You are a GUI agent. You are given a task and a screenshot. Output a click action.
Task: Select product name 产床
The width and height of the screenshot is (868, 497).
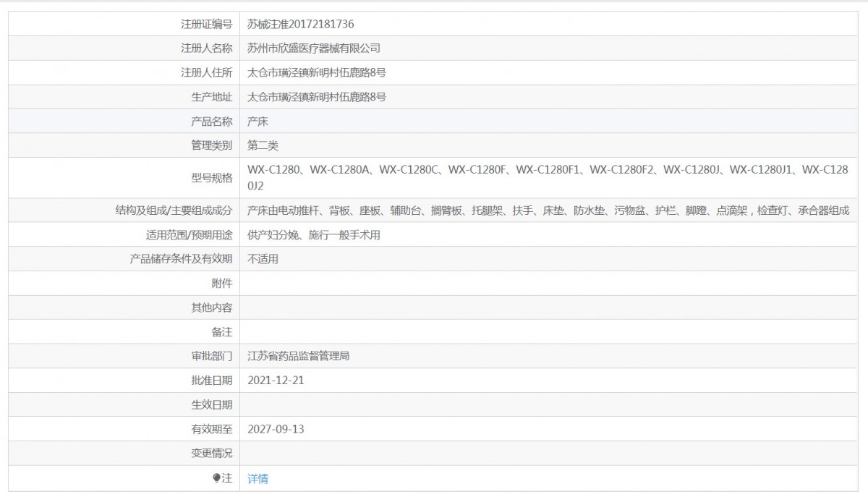click(258, 121)
